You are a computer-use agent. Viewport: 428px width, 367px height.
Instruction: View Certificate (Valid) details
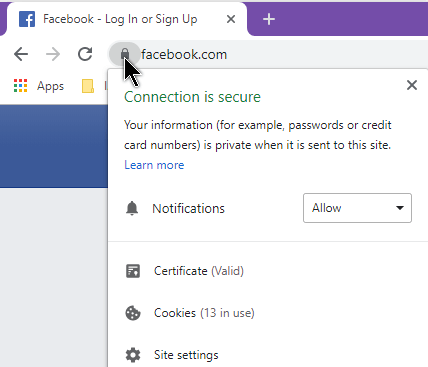click(199, 271)
